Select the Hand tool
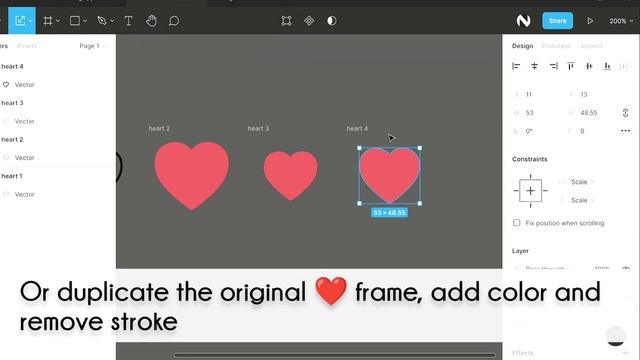The image size is (640, 360). pyautogui.click(x=151, y=21)
